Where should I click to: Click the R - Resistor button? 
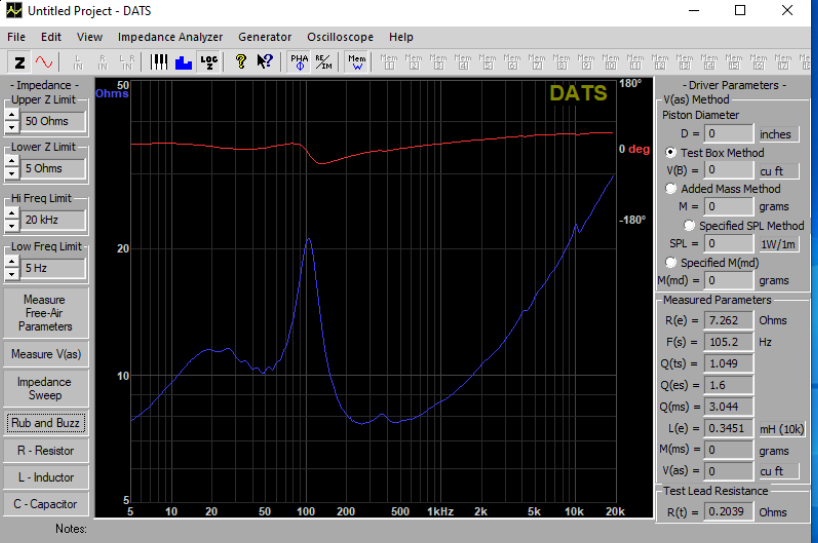click(x=46, y=451)
